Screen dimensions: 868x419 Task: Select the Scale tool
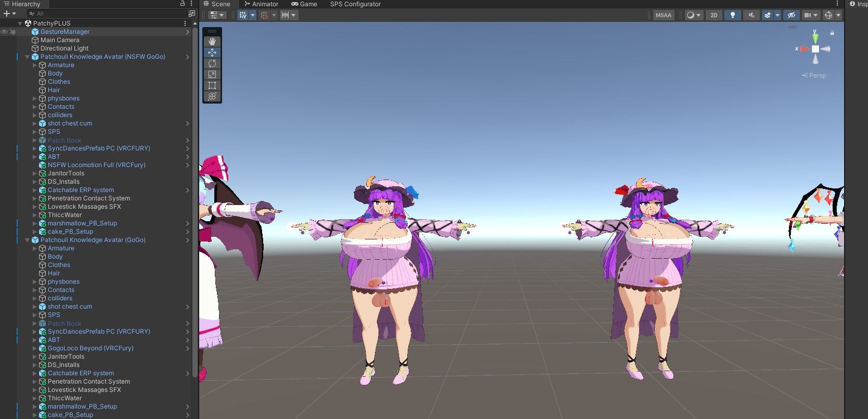212,74
